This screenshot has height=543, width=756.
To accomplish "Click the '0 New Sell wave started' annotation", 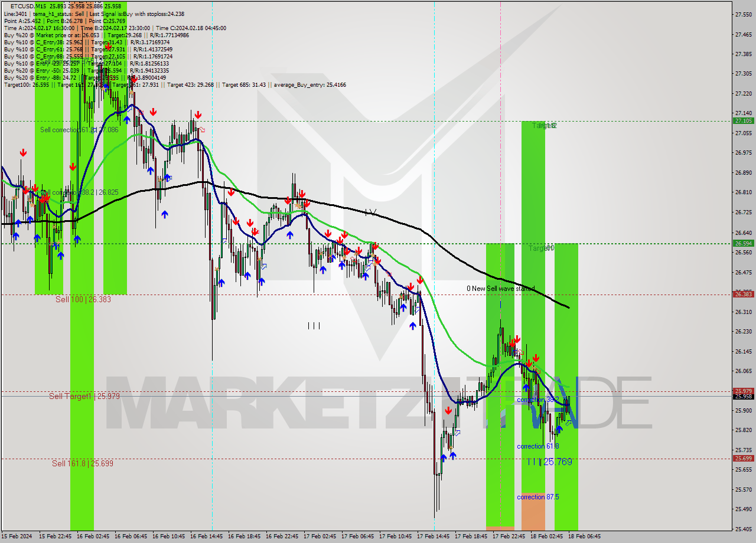I will (500, 289).
